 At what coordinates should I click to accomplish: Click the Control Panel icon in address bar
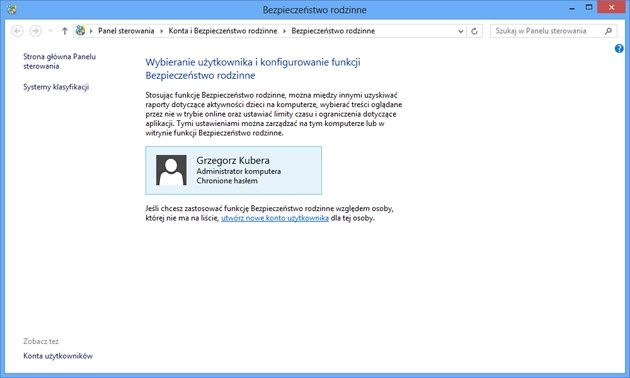click(80, 31)
